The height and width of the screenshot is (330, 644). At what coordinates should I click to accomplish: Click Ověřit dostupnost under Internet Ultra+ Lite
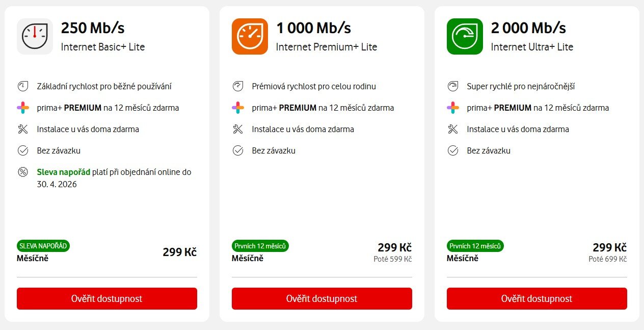pyautogui.click(x=536, y=298)
